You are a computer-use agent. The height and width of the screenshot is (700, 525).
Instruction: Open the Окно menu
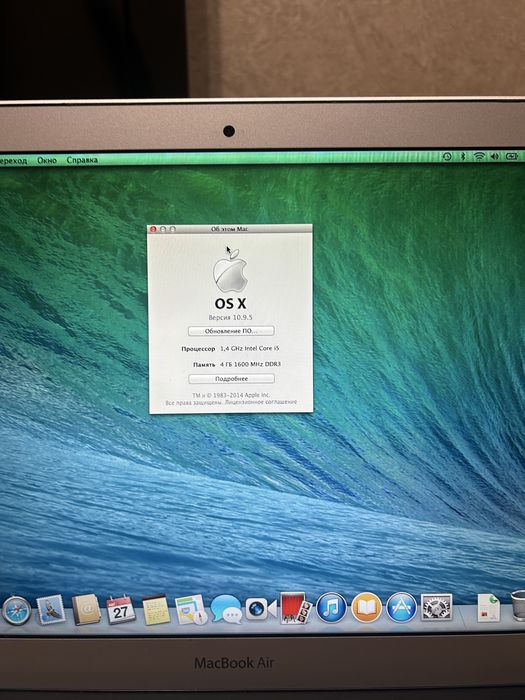47,160
